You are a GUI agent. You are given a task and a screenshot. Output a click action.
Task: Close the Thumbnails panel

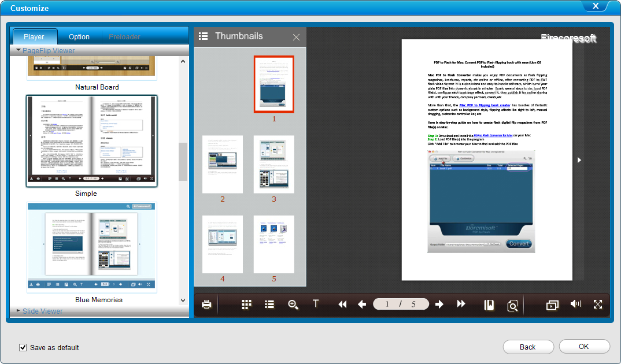pos(296,37)
